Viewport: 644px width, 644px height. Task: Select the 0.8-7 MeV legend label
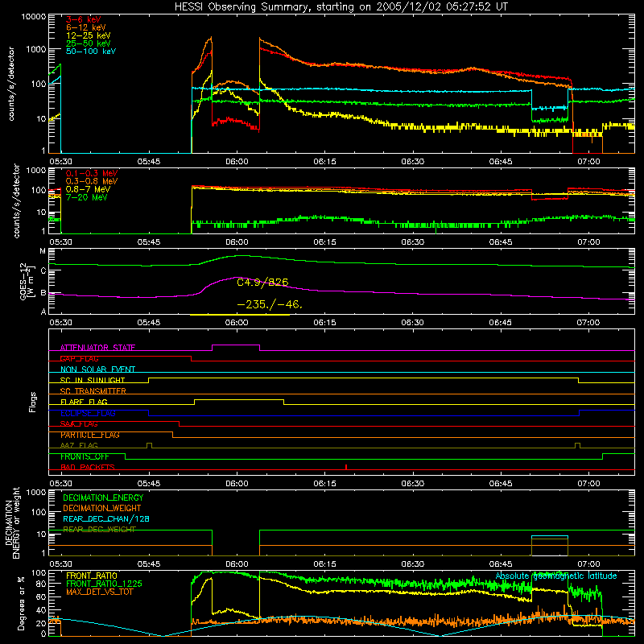tap(88, 189)
